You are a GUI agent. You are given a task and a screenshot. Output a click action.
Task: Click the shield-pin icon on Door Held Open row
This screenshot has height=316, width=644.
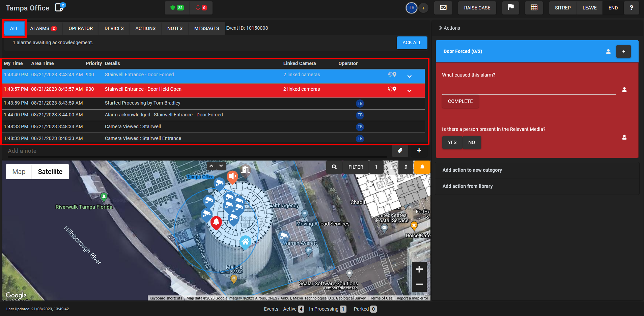[392, 89]
